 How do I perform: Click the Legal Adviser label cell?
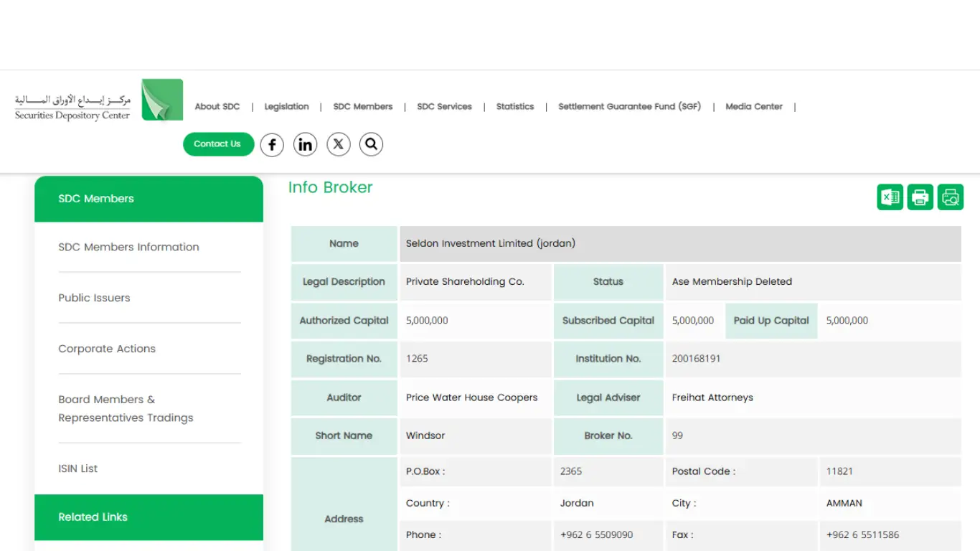point(608,397)
